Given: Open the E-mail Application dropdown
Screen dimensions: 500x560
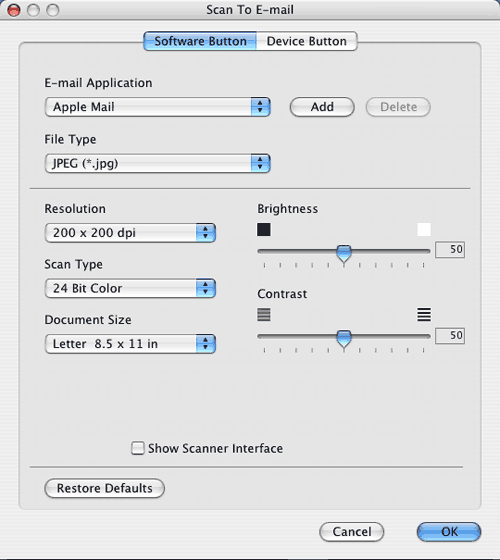Looking at the screenshot, I should [x=158, y=107].
